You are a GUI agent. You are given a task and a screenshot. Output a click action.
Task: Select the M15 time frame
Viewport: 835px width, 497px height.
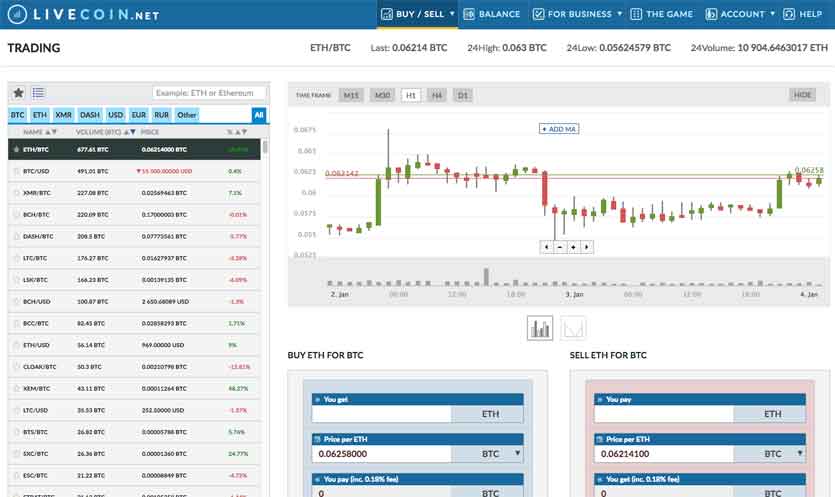click(x=350, y=95)
